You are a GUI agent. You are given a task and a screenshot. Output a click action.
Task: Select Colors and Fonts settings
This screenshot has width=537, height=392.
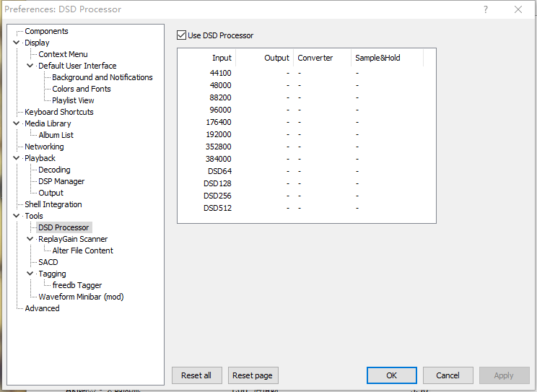pos(82,89)
